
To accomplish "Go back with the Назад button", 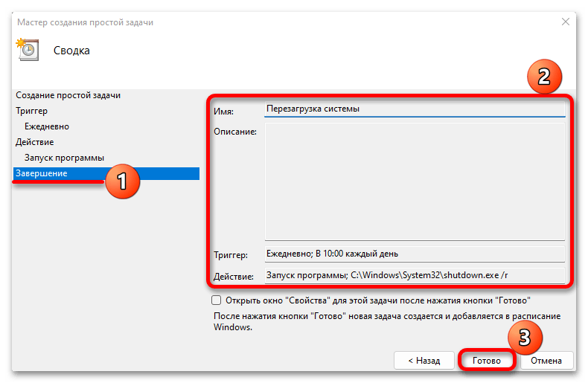I will click(x=424, y=360).
